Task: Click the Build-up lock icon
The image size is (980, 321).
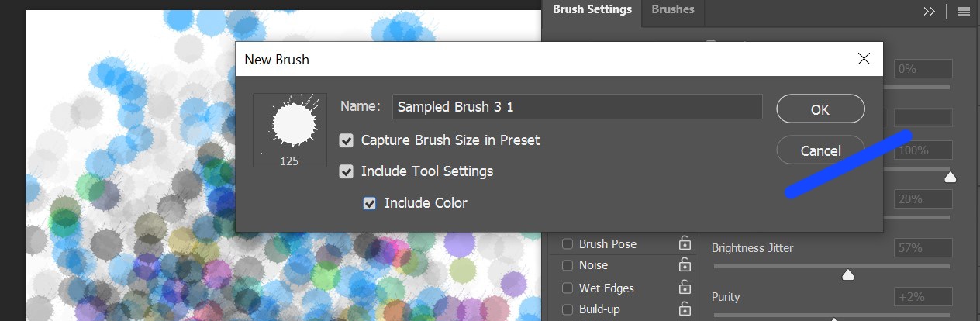Action: point(685,309)
